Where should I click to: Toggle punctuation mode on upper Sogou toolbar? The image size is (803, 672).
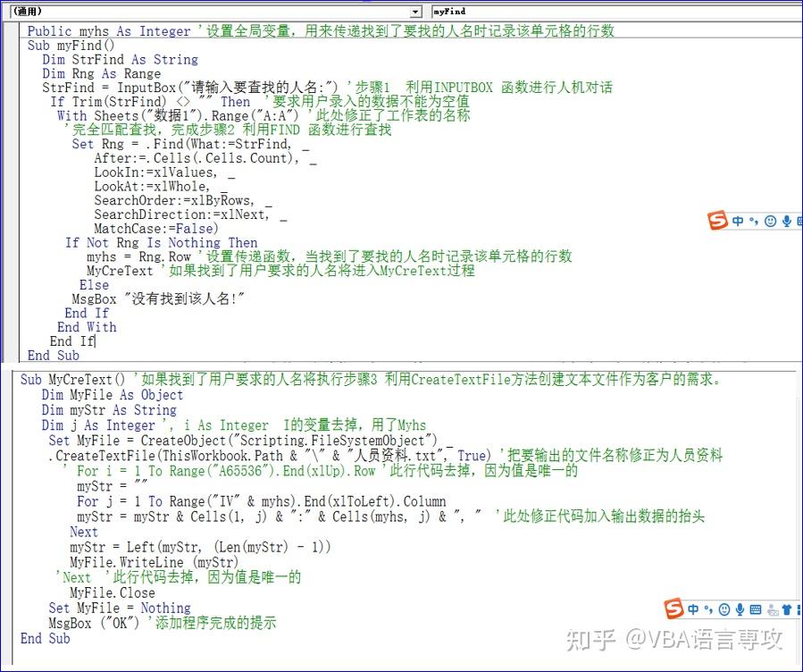(753, 221)
